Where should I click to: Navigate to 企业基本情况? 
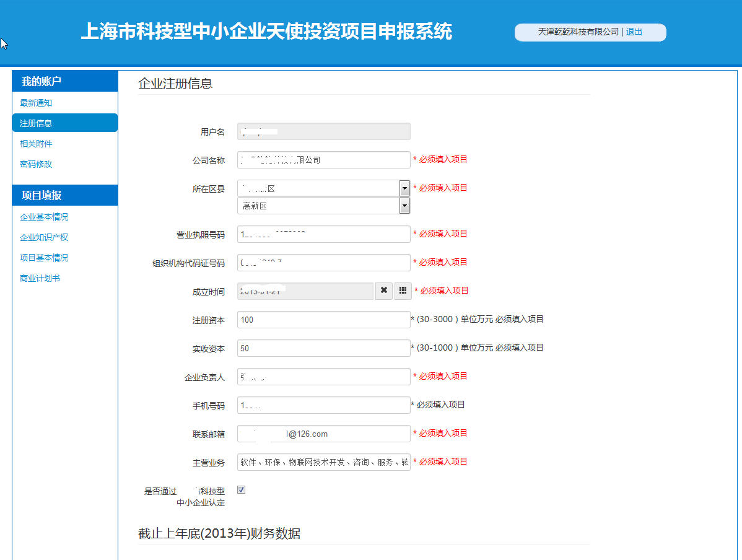click(44, 217)
